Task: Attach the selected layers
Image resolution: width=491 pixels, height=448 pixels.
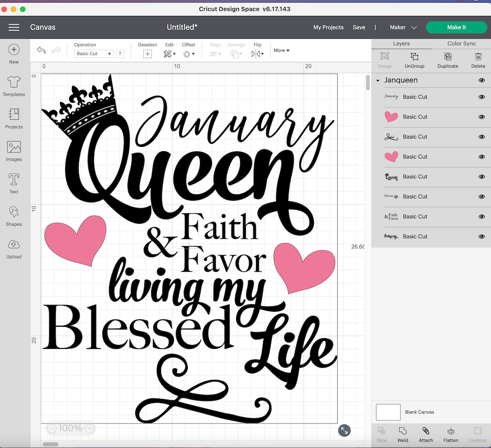Action: (426, 434)
